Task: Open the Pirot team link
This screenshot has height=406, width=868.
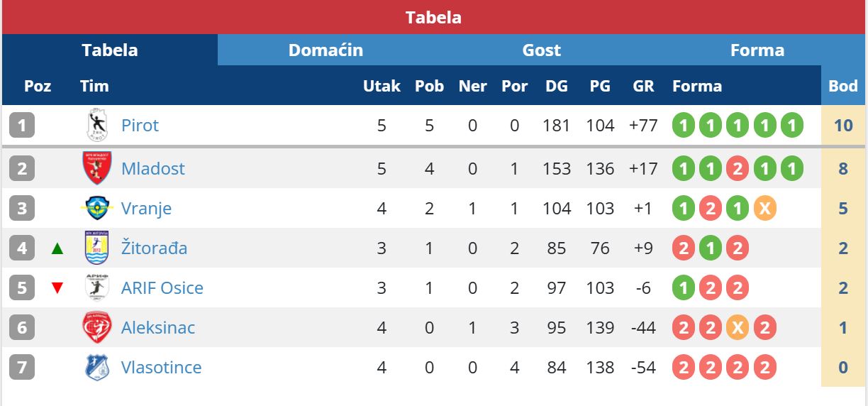Action: point(140,126)
